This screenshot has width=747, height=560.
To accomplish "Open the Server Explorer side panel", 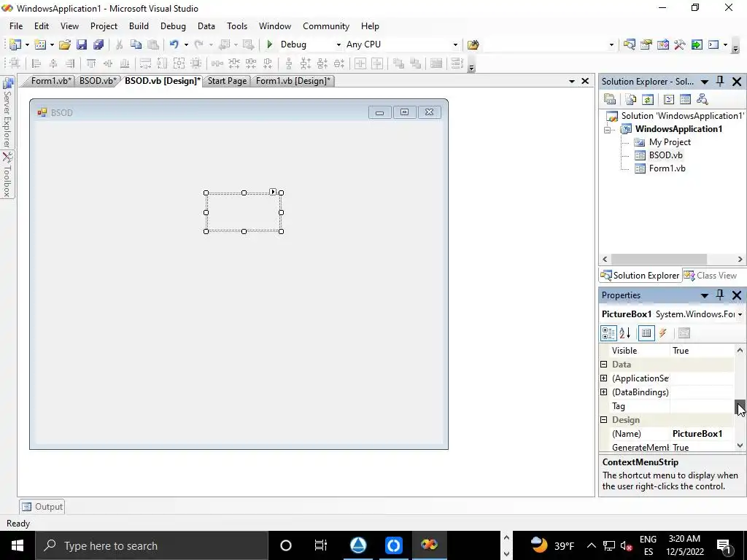I will coord(7,112).
